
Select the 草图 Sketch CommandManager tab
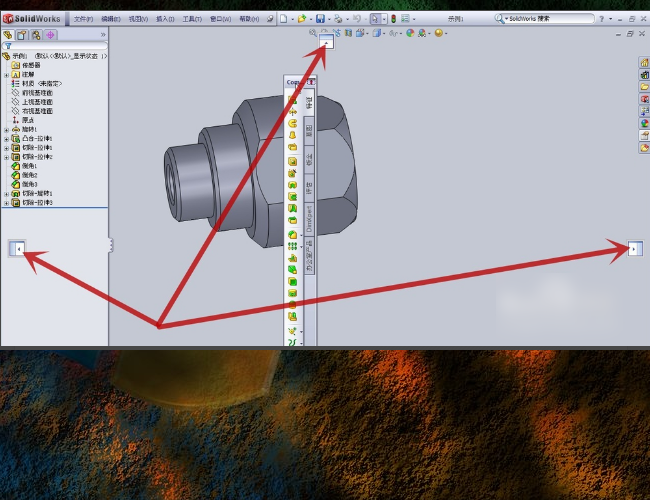309,130
